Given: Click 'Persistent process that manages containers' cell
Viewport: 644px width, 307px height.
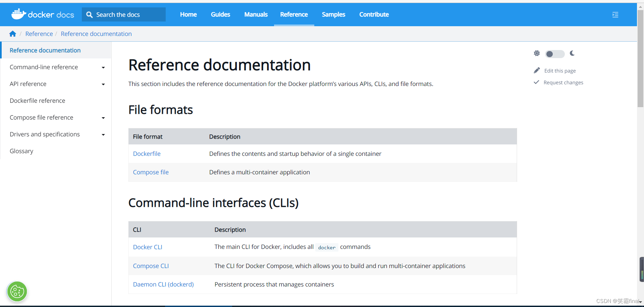Looking at the screenshot, I should (274, 284).
